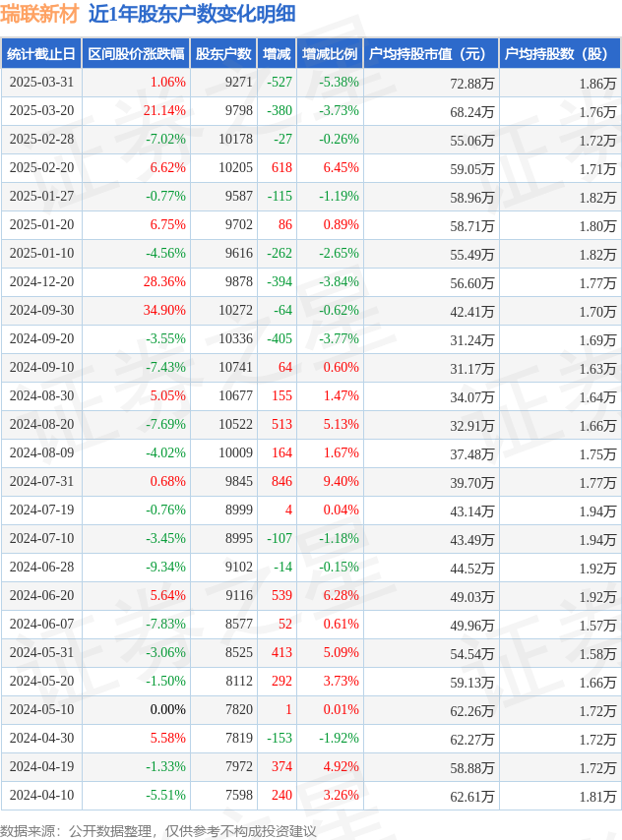The height and width of the screenshot is (840, 622).
Task: Click the 数据来源 disclaimer footer text
Action: [158, 830]
